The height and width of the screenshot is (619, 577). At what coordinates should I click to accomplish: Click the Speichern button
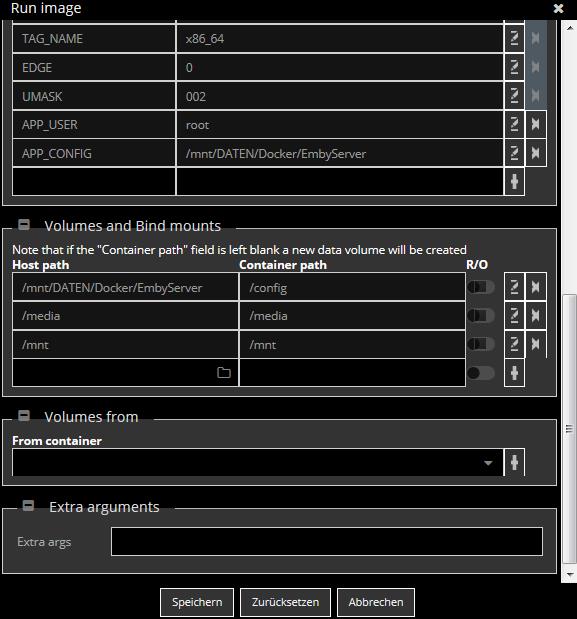197,602
